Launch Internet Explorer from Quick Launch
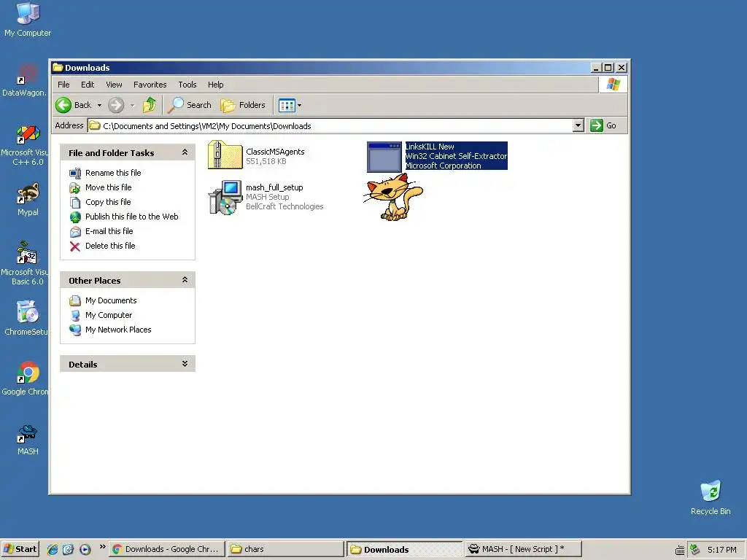Viewport: 747px width, 560px height. click(53, 550)
